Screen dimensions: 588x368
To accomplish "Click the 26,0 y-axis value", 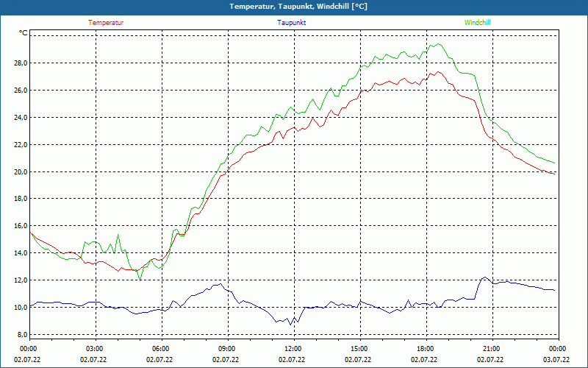I will [x=21, y=90].
